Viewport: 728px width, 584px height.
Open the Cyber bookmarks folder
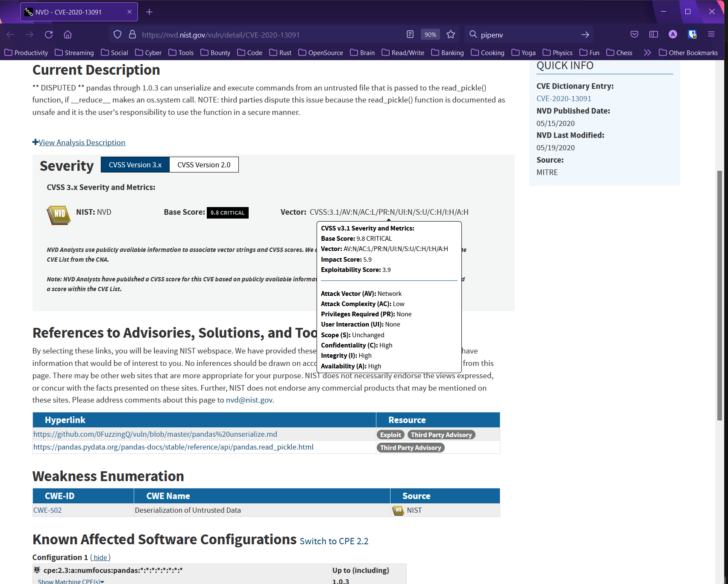pyautogui.click(x=148, y=53)
